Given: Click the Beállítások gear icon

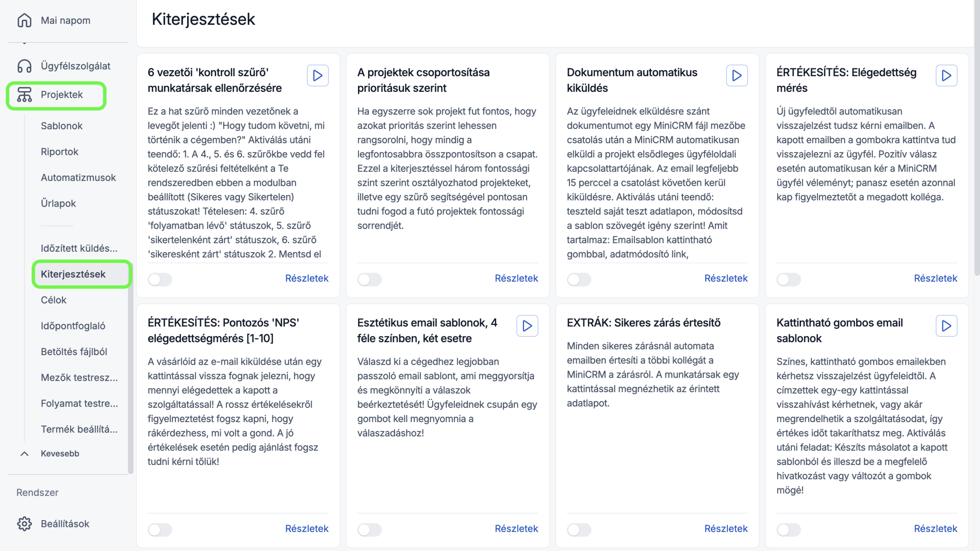Looking at the screenshot, I should pyautogui.click(x=24, y=523).
